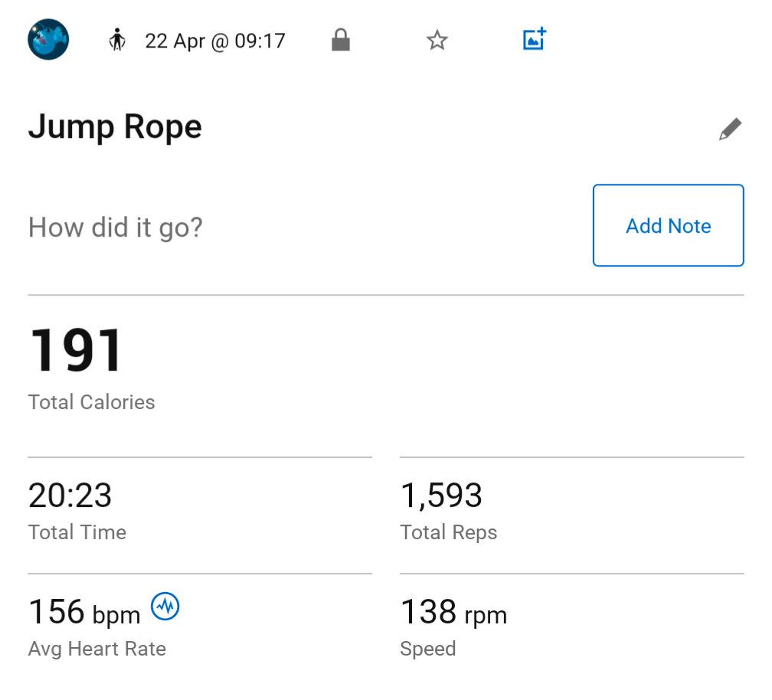This screenshot has height=700, width=772.
Task: Click the user profile avatar
Action: tap(48, 40)
